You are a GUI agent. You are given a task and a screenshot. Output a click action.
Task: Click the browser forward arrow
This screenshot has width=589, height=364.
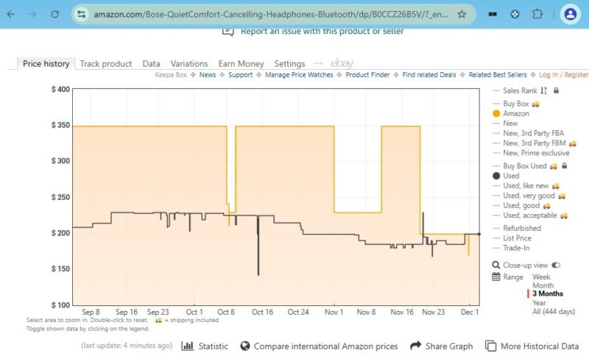33,14
